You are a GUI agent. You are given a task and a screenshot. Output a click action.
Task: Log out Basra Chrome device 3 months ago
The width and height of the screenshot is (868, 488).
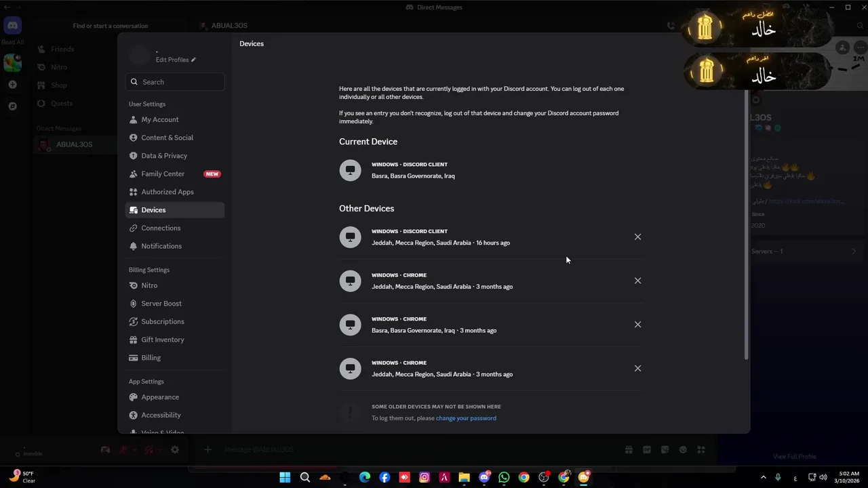(637, 325)
